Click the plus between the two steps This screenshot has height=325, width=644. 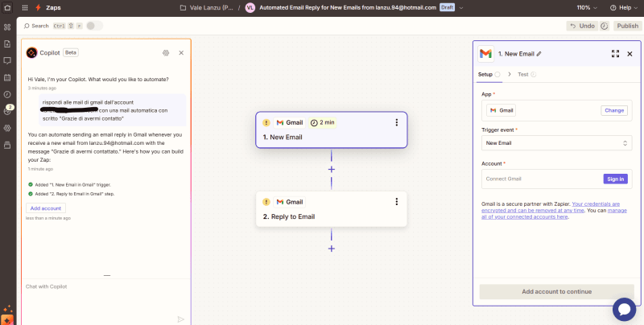click(x=331, y=169)
